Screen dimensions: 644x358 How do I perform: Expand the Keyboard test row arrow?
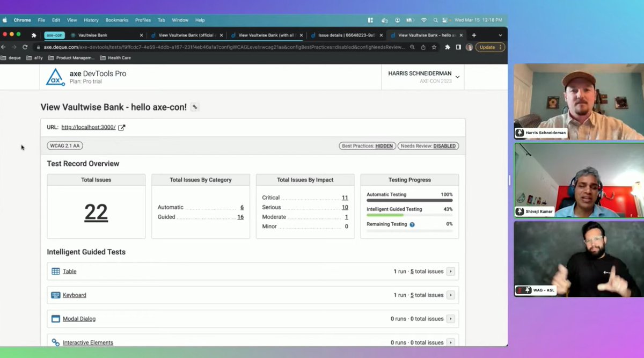point(451,295)
